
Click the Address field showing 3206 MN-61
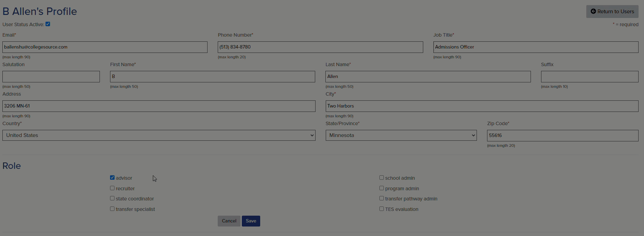point(159,106)
